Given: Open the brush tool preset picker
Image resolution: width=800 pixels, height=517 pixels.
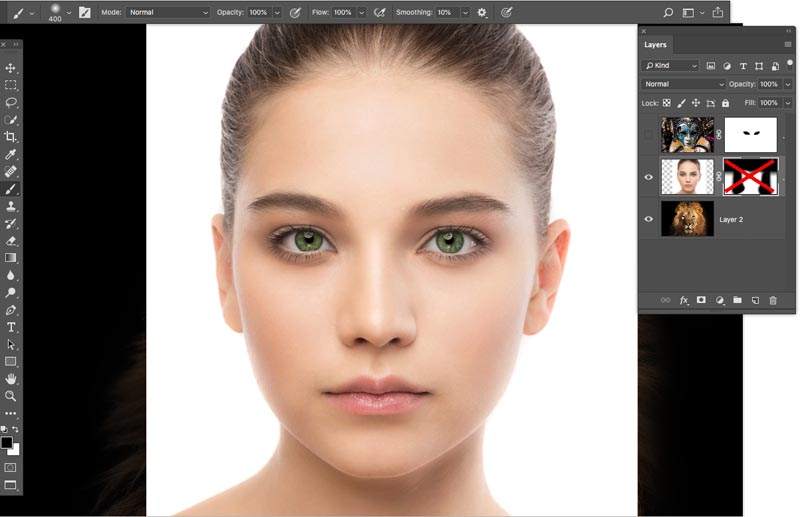Looking at the screenshot, I should coord(22,13).
